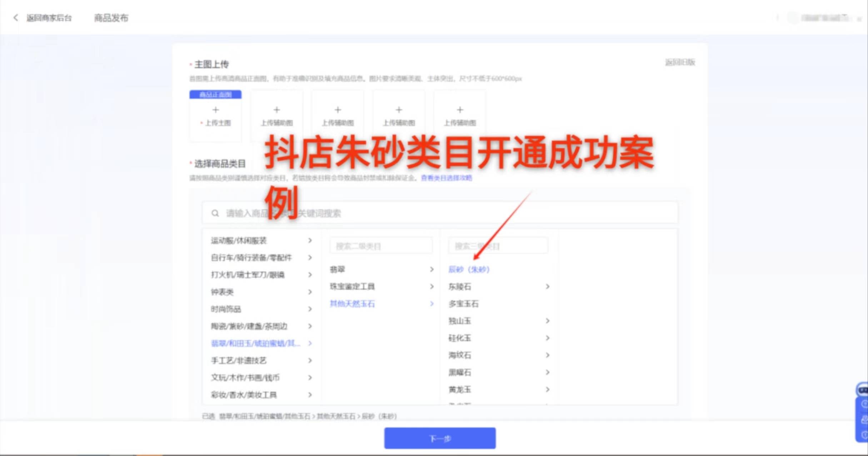Image resolution: width=868 pixels, height=456 pixels.
Task: Select 黑曜石 category
Action: 460,372
